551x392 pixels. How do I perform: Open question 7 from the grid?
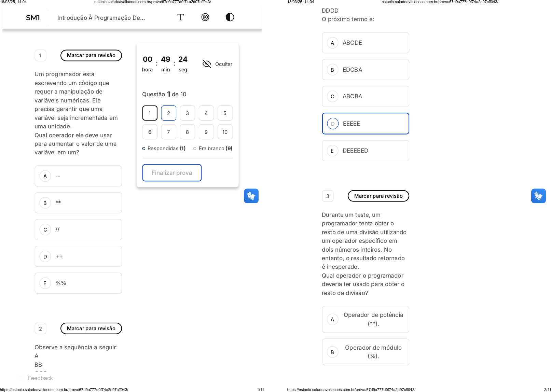pyautogui.click(x=168, y=132)
